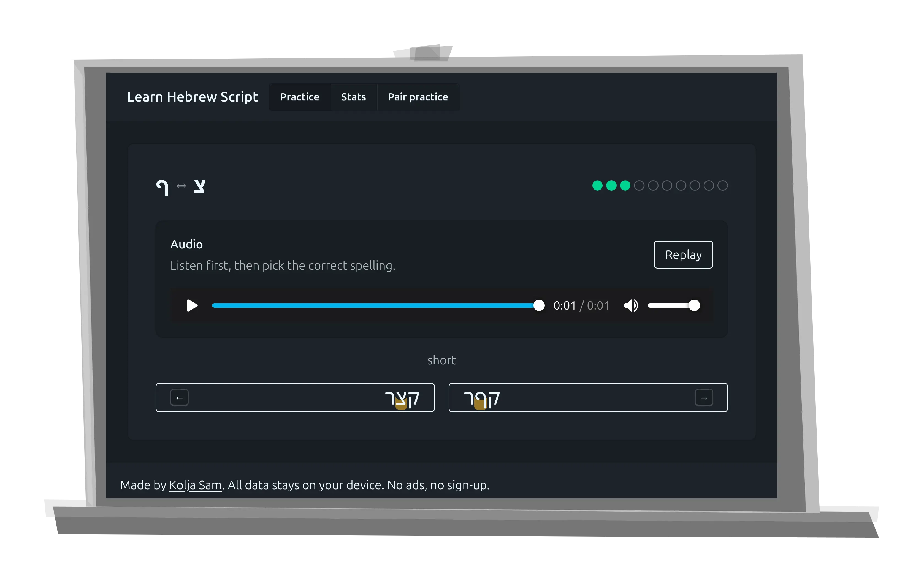Click the Replay button

click(683, 255)
